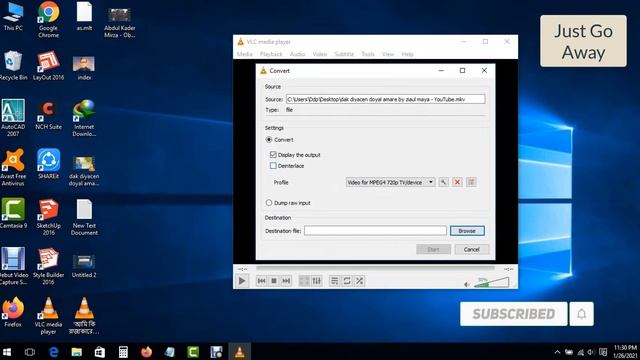Open the Help menu in VLC

[x=407, y=54]
